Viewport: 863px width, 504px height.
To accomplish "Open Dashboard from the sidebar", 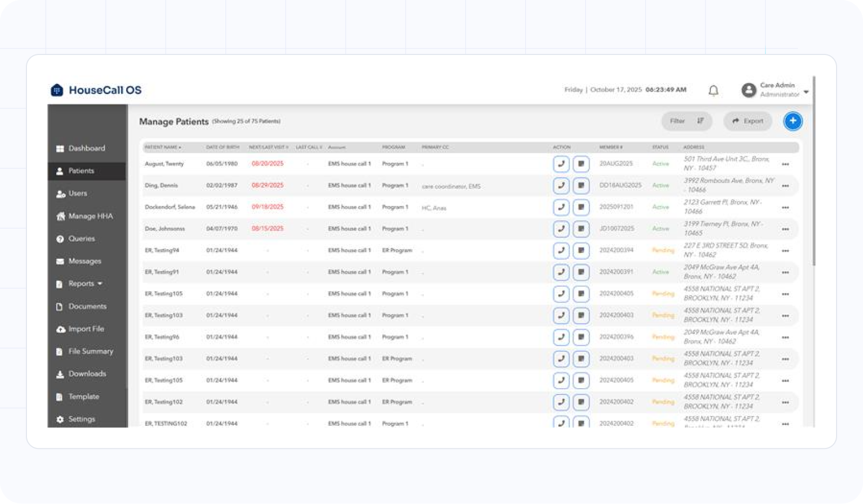I will click(86, 148).
